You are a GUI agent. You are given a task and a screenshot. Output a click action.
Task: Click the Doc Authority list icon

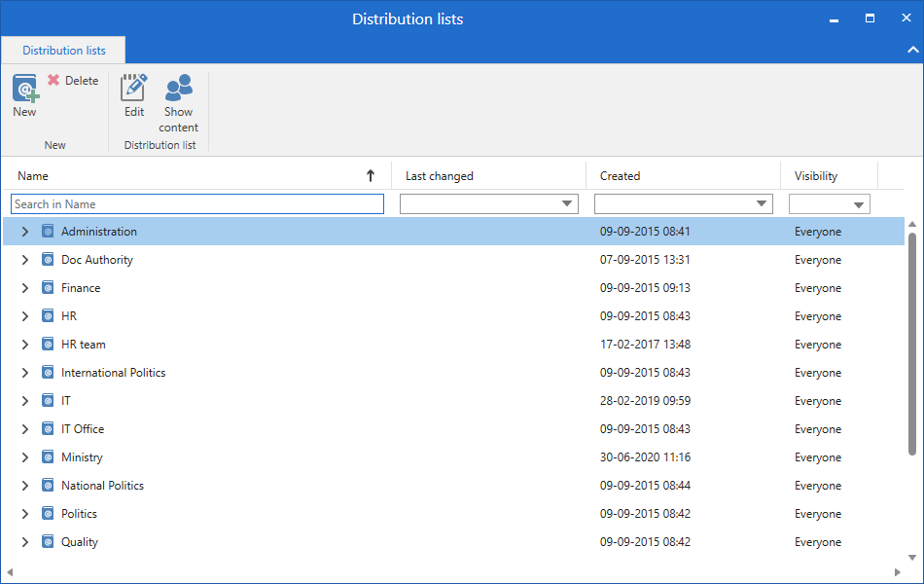coord(49,260)
